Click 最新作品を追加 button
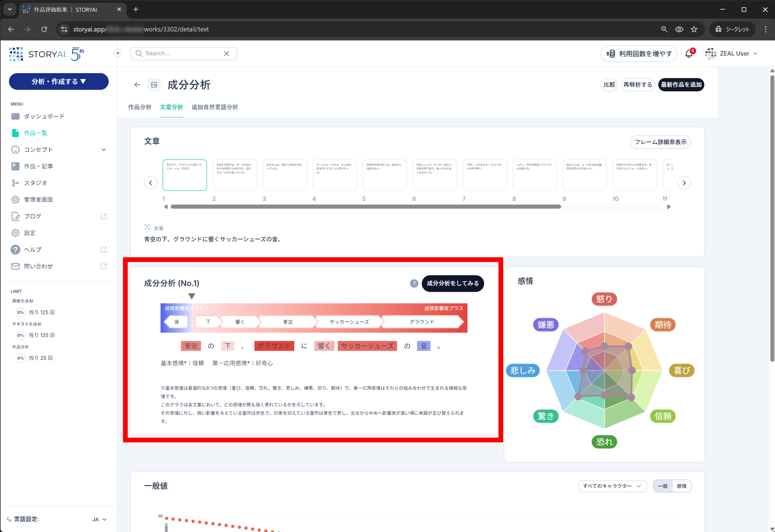Viewport: 775px width, 532px height. point(681,85)
